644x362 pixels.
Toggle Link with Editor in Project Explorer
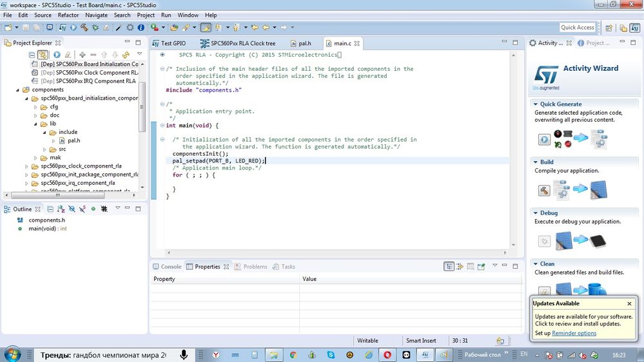pyautogui.click(x=43, y=55)
